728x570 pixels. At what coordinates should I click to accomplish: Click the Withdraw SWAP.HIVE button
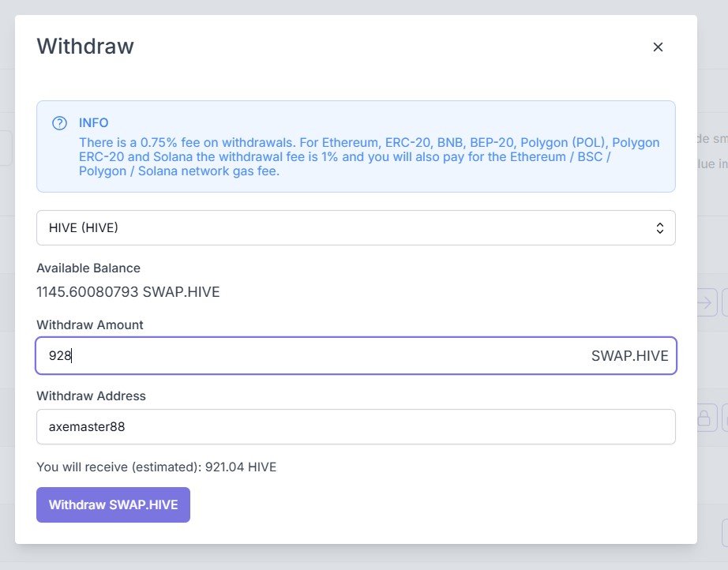tap(113, 504)
